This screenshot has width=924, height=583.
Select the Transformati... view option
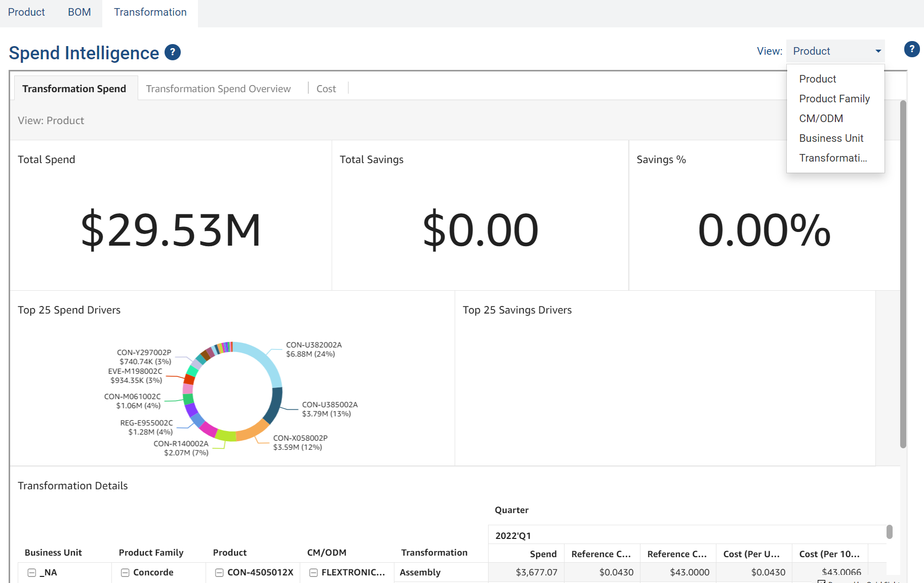pyautogui.click(x=832, y=158)
